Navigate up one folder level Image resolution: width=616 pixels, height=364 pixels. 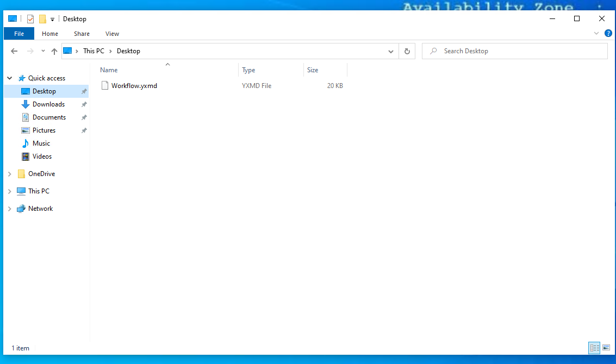(54, 51)
